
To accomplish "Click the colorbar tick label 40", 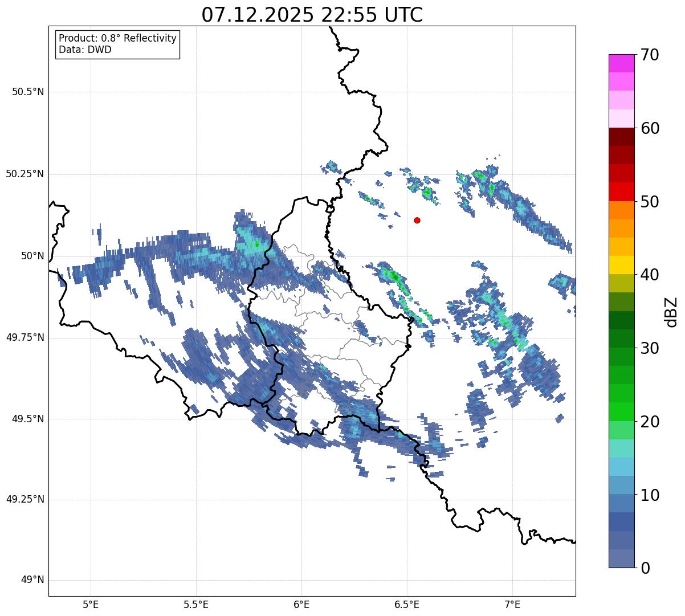I will pos(650,275).
